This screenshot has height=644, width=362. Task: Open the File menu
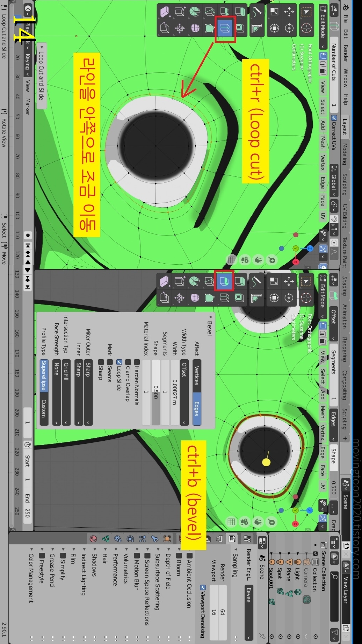click(x=345, y=19)
